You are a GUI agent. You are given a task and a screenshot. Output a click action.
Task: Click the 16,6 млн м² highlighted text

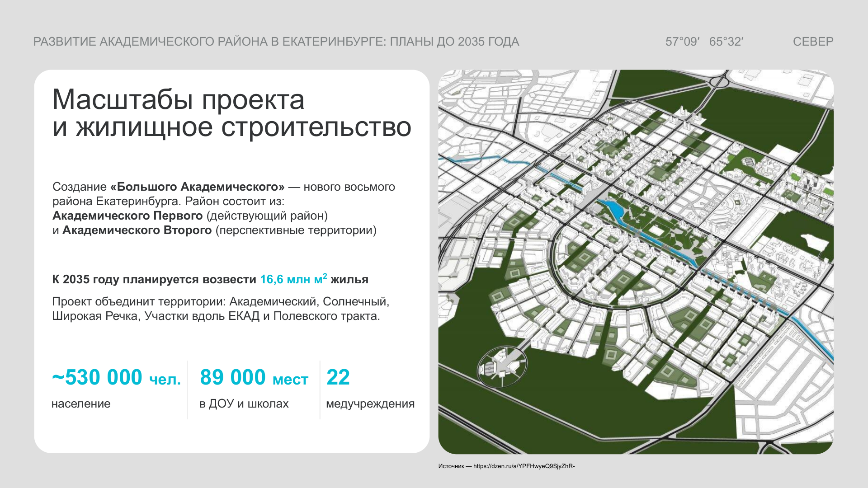click(x=293, y=279)
